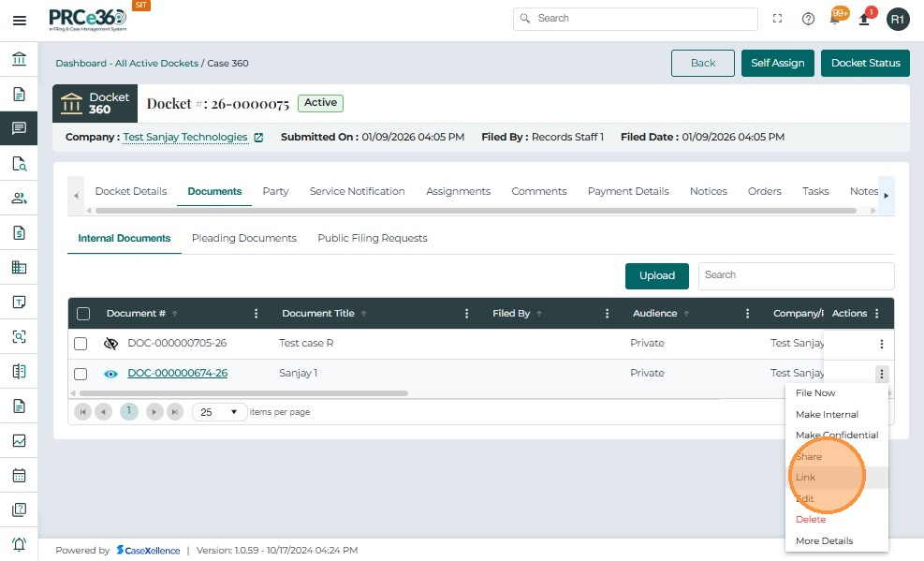Open the Document Title column menu
The width and height of the screenshot is (924, 561).
click(467, 314)
